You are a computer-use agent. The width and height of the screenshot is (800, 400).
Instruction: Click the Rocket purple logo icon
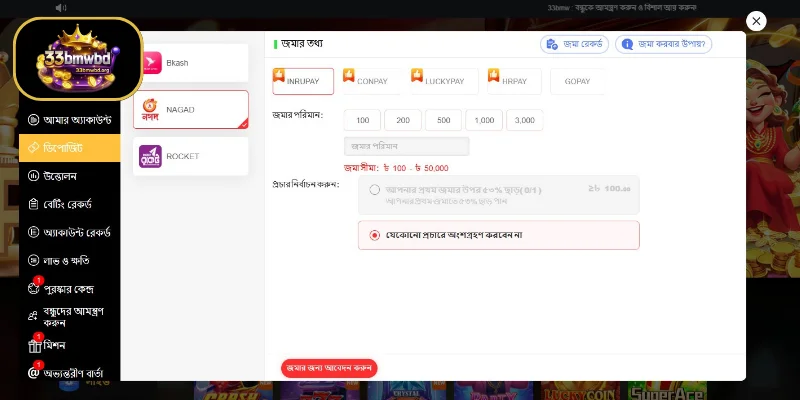coord(151,156)
